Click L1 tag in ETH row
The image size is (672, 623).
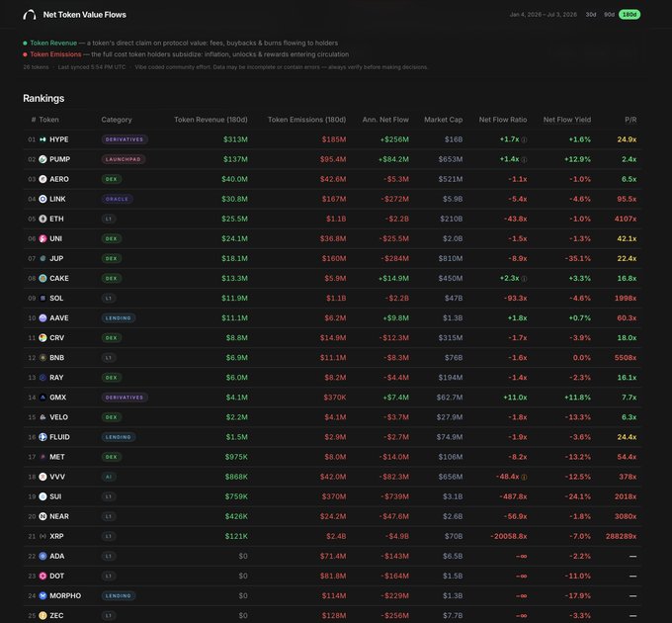point(109,219)
